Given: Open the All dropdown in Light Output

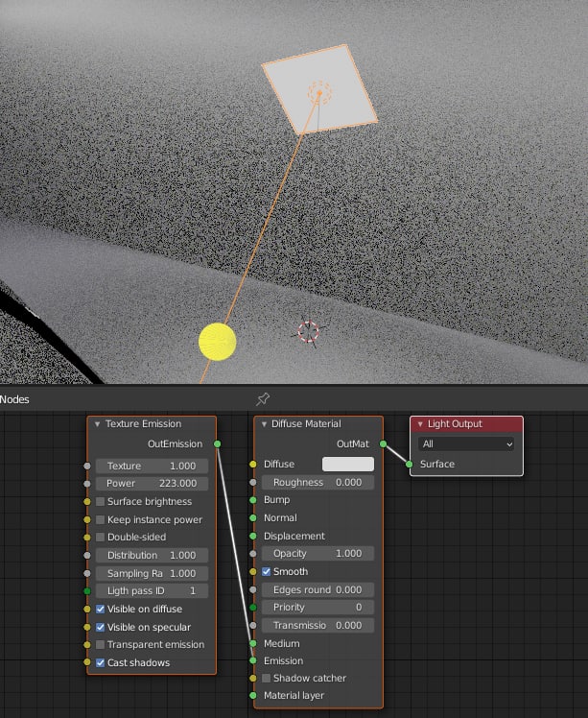Looking at the screenshot, I should point(466,443).
